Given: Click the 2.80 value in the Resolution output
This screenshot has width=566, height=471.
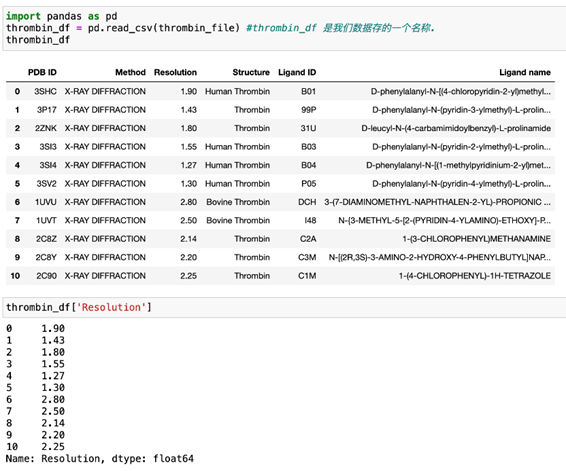Looking at the screenshot, I should 53,400.
